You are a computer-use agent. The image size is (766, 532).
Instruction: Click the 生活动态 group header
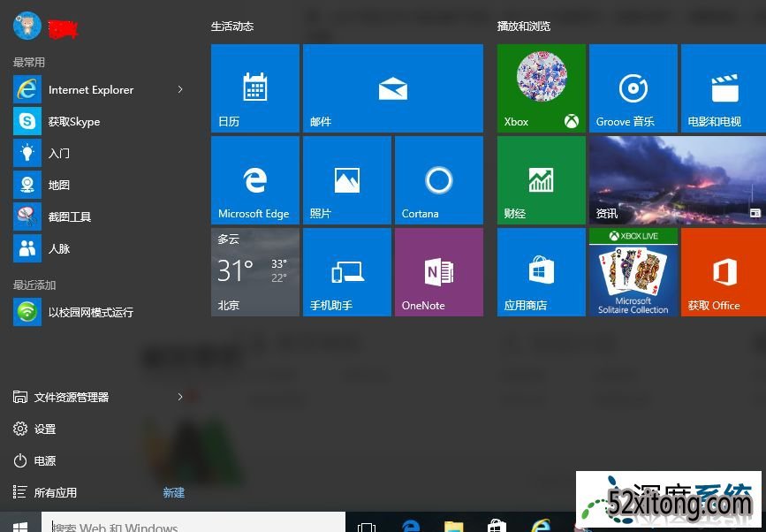(232, 27)
